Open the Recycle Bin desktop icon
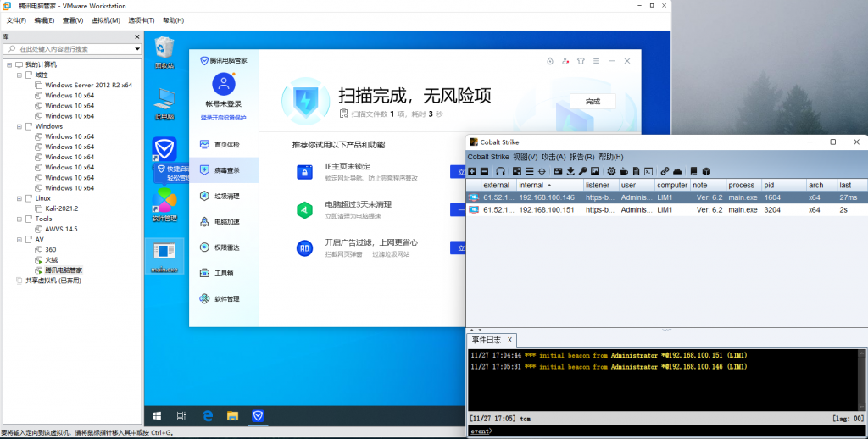 [164, 53]
